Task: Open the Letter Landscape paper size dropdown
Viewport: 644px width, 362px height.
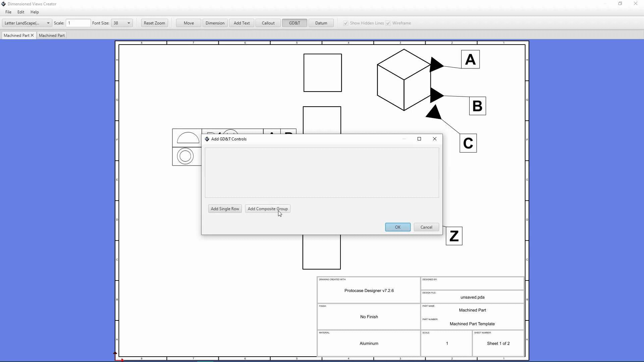Action: (x=27, y=23)
